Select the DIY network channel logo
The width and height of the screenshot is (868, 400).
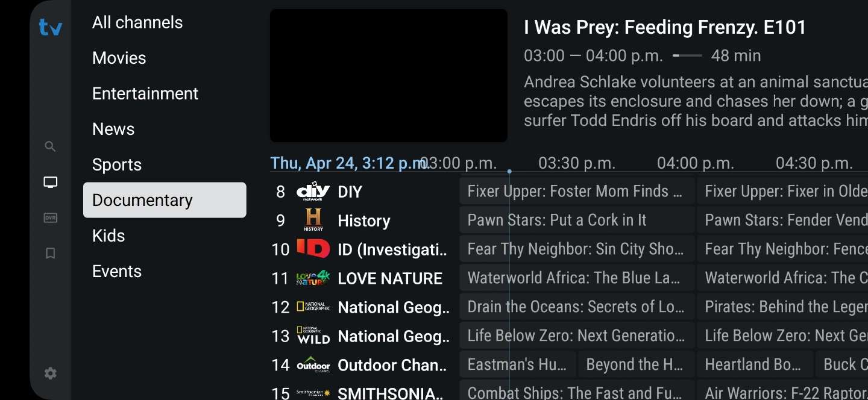pyautogui.click(x=313, y=192)
